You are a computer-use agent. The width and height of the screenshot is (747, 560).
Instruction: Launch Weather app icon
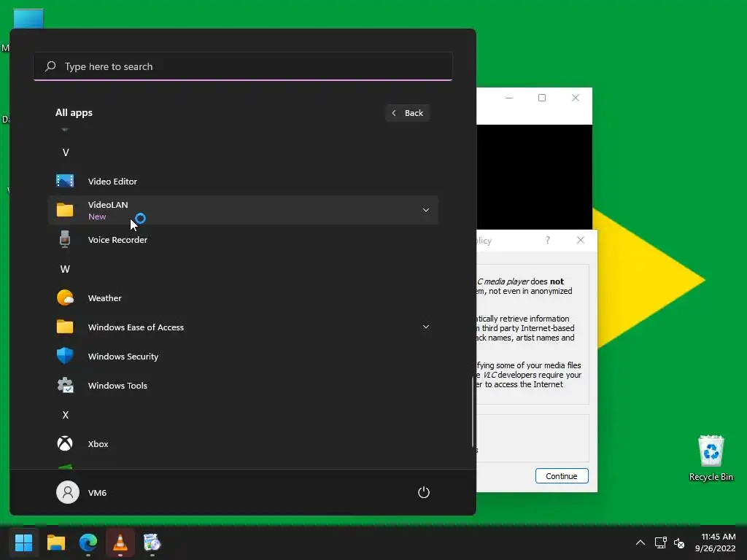tap(65, 297)
